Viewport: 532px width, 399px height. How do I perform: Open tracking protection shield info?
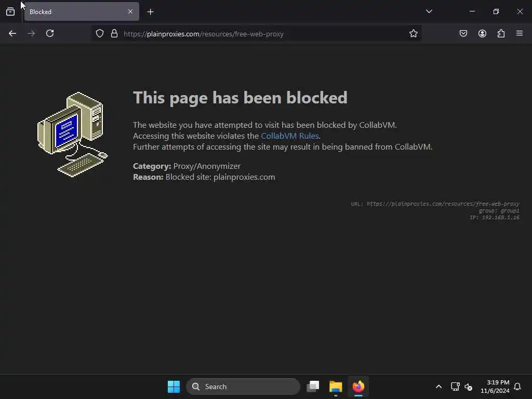pos(99,34)
